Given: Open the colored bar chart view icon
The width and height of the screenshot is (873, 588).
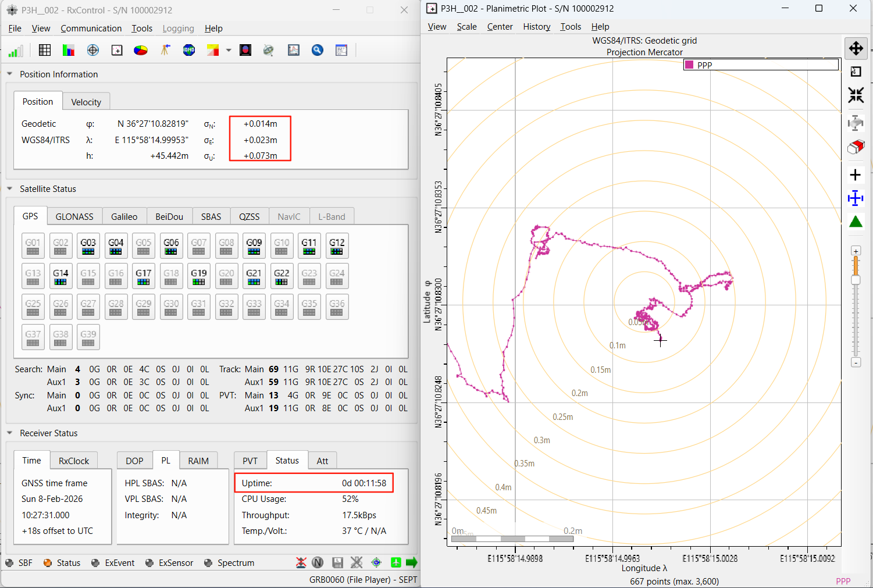Looking at the screenshot, I should (x=69, y=50).
